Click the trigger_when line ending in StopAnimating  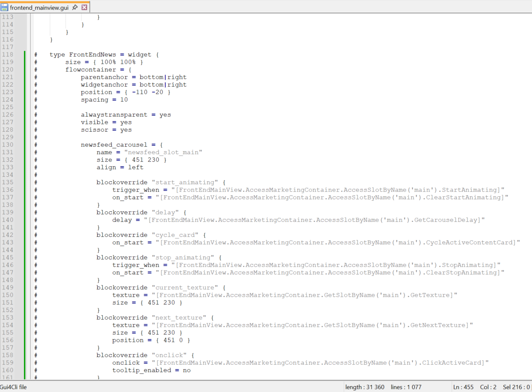(306, 265)
